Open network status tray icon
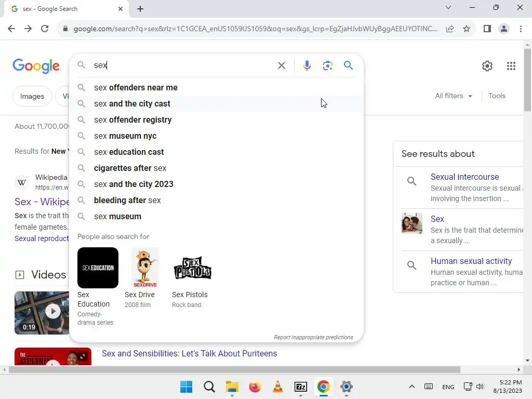This screenshot has width=532, height=399. pos(468,387)
